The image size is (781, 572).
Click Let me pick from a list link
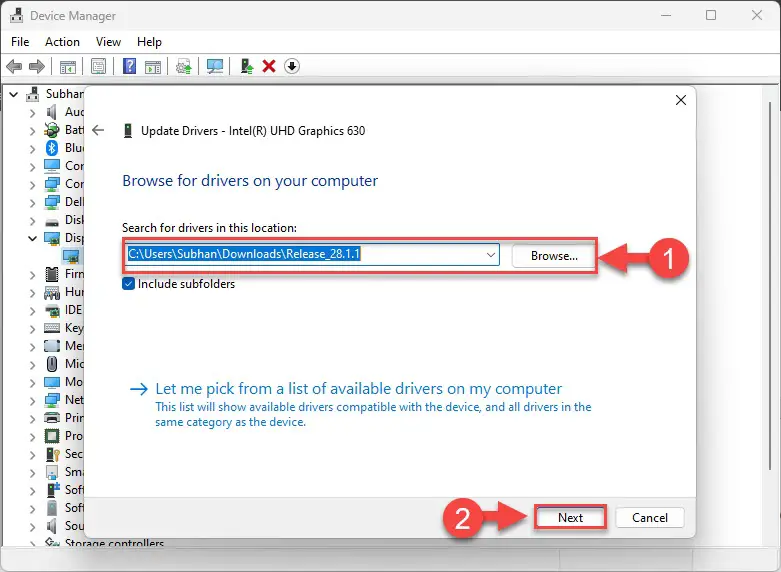click(359, 389)
